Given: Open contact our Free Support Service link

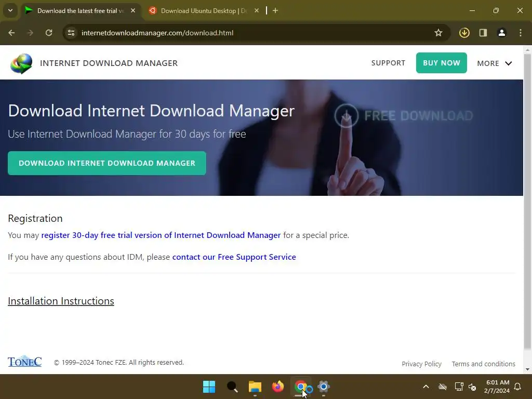Looking at the screenshot, I should tap(234, 257).
